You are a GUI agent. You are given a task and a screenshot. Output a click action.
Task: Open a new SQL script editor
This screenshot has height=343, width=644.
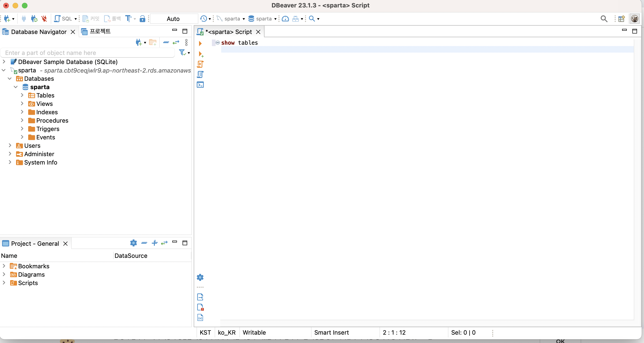(63, 19)
